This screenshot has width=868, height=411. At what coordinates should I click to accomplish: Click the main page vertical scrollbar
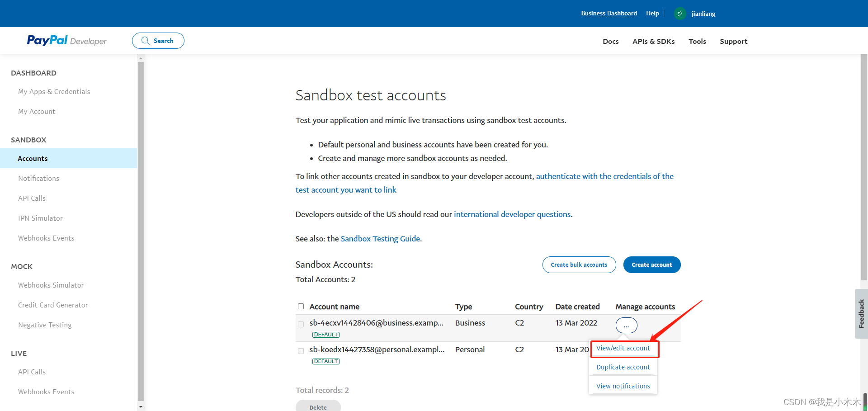pos(864,167)
